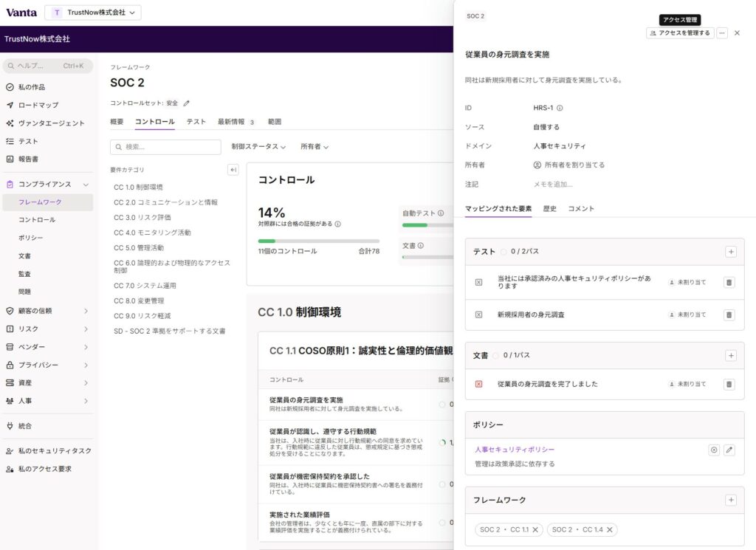Remove the SOC 2 CC 1.4 tag
This screenshot has width=756, height=550.
click(609, 529)
